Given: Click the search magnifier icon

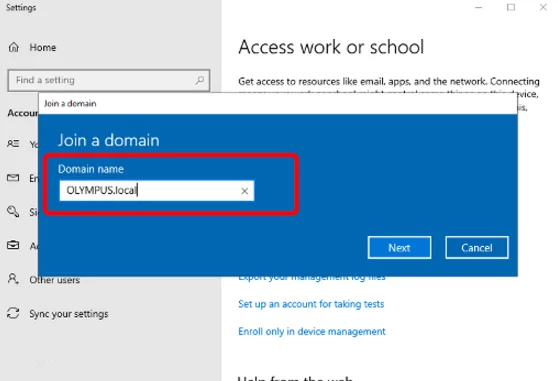Looking at the screenshot, I should pyautogui.click(x=200, y=80).
